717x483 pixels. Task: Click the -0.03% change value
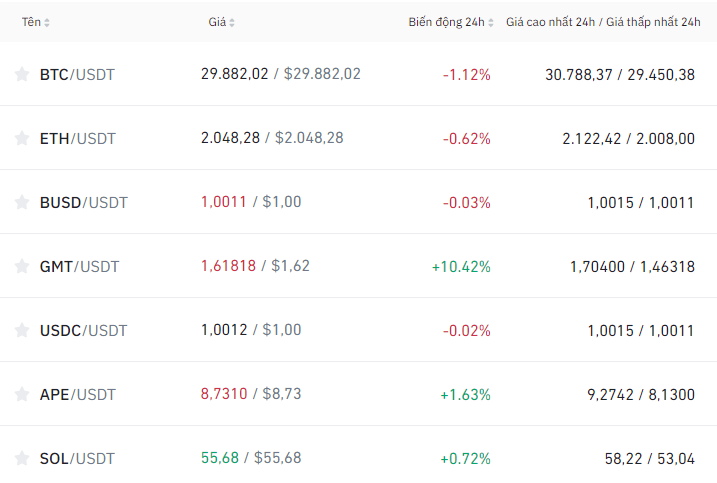[x=466, y=203]
